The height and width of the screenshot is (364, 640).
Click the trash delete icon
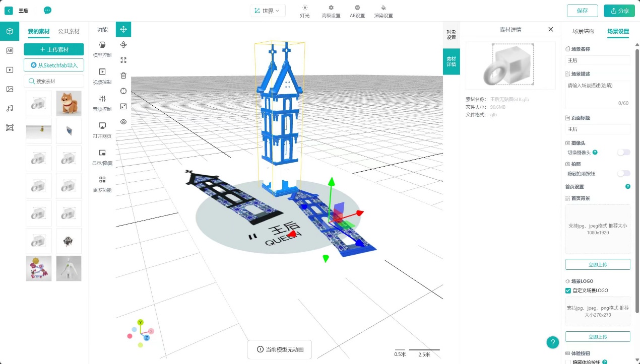click(123, 76)
